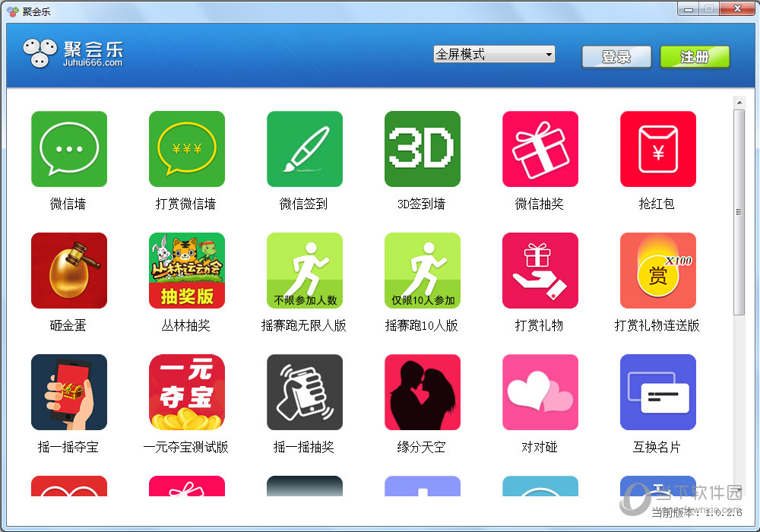This screenshot has height=532, width=760.
Task: Click the 登录 login button
Action: [616, 57]
